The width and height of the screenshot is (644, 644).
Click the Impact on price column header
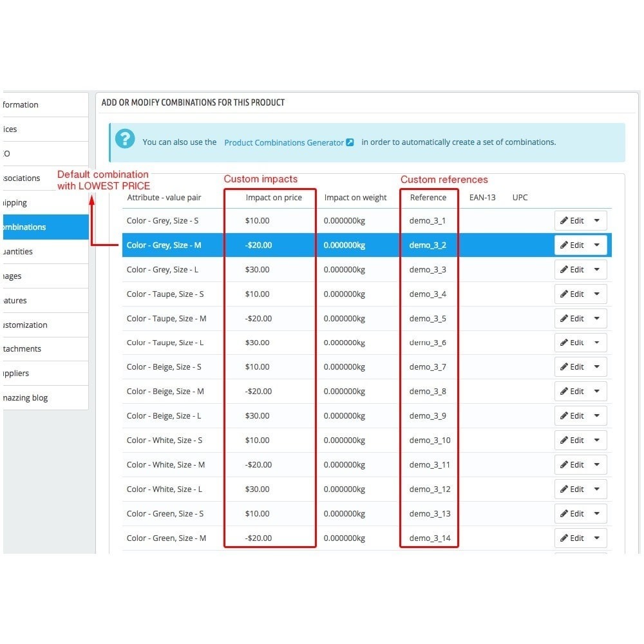274,198
